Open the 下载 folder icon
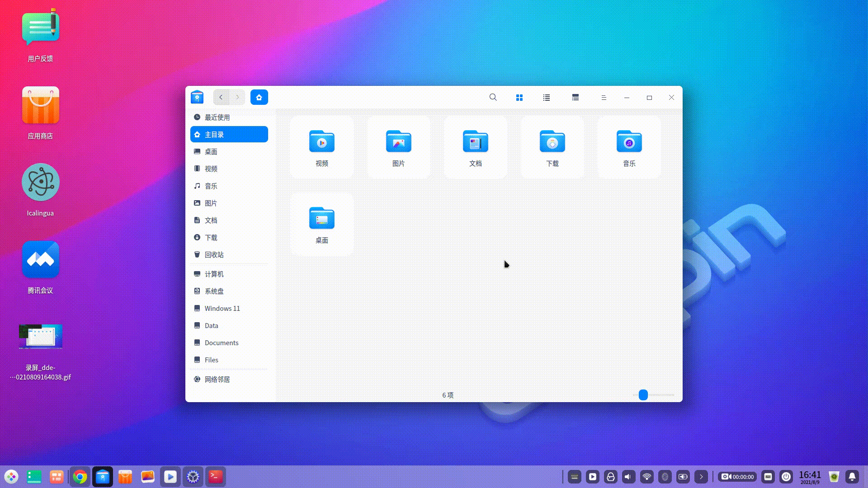 [x=552, y=142]
